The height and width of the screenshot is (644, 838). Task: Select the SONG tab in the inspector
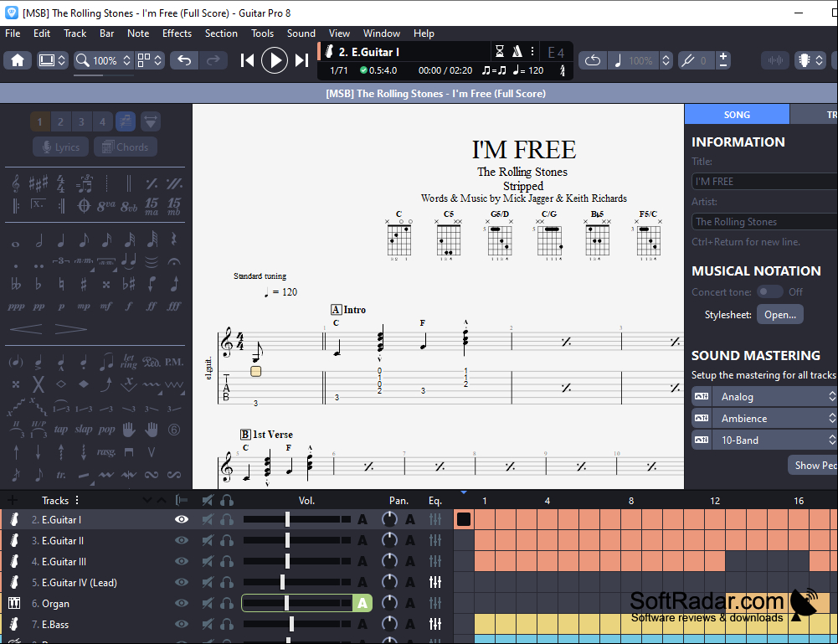click(x=737, y=115)
